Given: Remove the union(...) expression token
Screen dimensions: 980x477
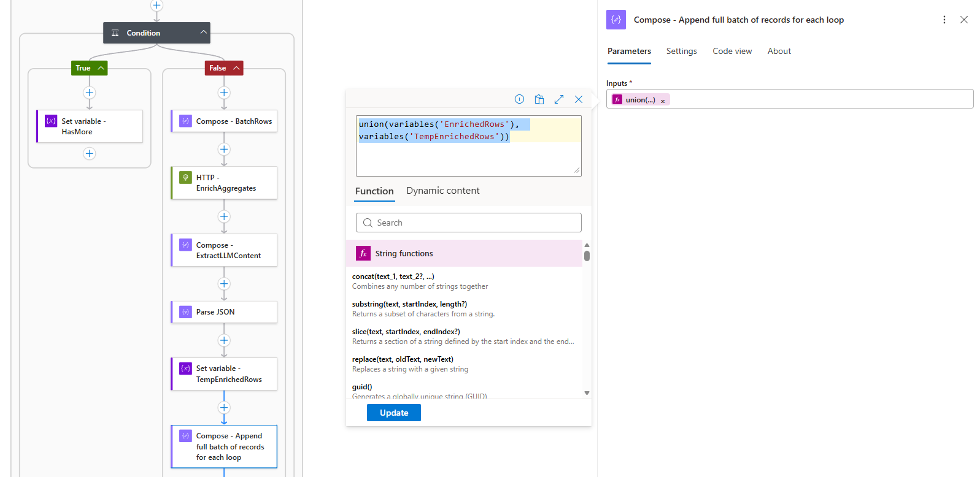Looking at the screenshot, I should tap(663, 101).
